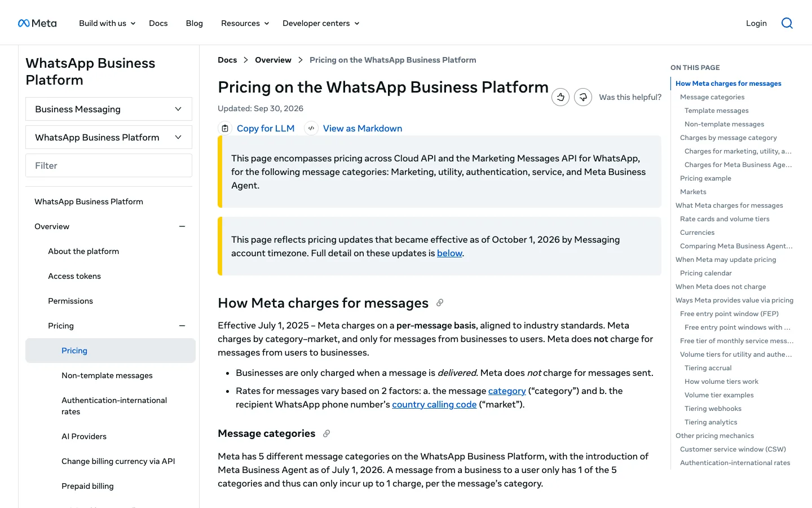The image size is (812, 508).
Task: Jump to Markets section
Action: (693, 192)
